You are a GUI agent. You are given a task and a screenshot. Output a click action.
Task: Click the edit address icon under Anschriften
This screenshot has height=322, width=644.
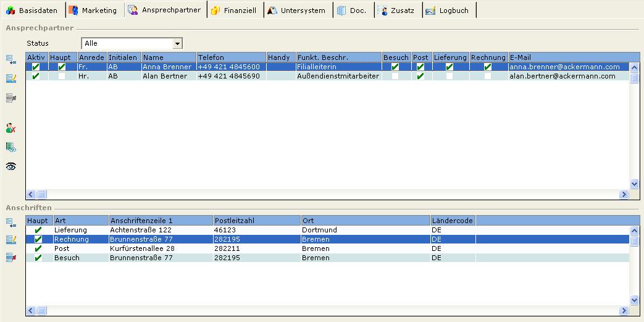(10, 240)
